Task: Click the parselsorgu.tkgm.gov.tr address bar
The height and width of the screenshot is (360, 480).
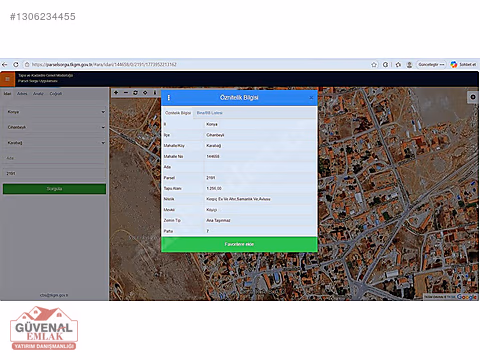Action: [x=104, y=64]
